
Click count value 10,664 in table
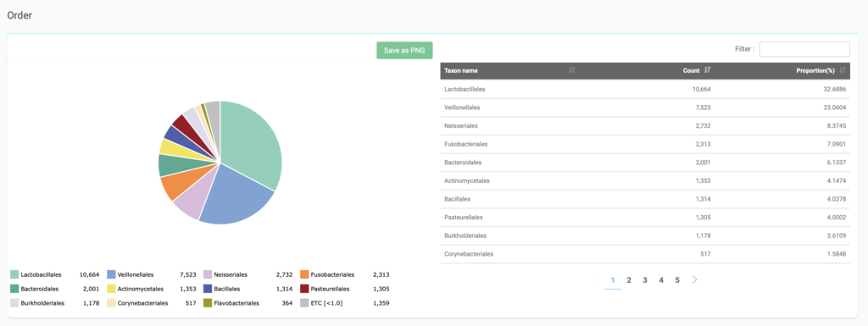point(701,89)
